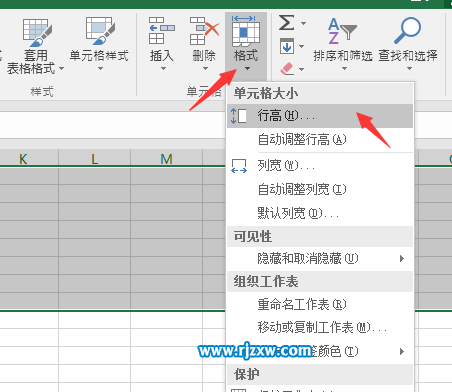Screen dimensions: 452x392
Task: Click the Column Width icon in menu
Action: (239, 166)
